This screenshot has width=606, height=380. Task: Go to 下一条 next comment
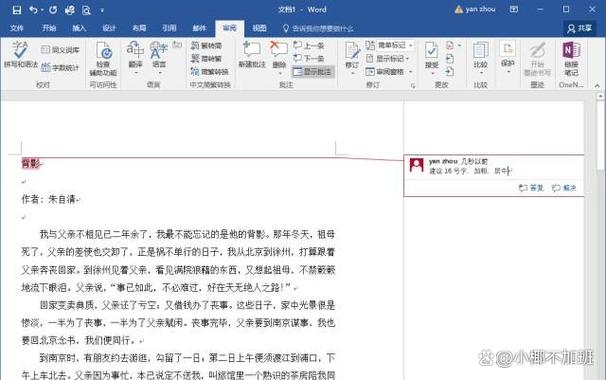pos(308,58)
